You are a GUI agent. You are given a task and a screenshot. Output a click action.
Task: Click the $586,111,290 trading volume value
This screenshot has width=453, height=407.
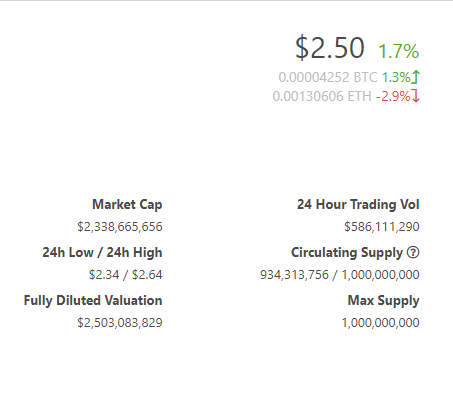click(382, 227)
